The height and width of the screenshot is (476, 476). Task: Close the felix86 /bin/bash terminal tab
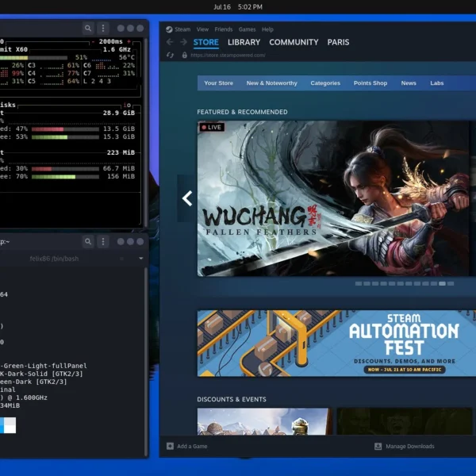tap(121, 259)
